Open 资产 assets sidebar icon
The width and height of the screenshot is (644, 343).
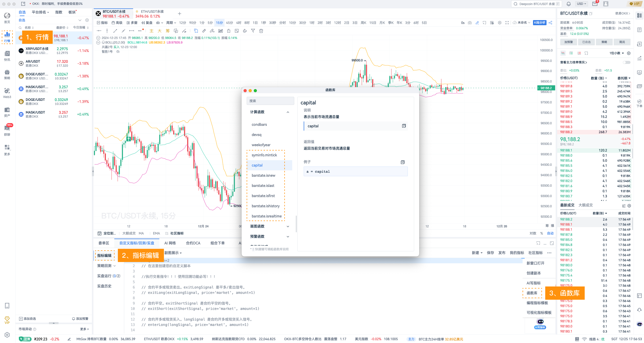(x=7, y=112)
